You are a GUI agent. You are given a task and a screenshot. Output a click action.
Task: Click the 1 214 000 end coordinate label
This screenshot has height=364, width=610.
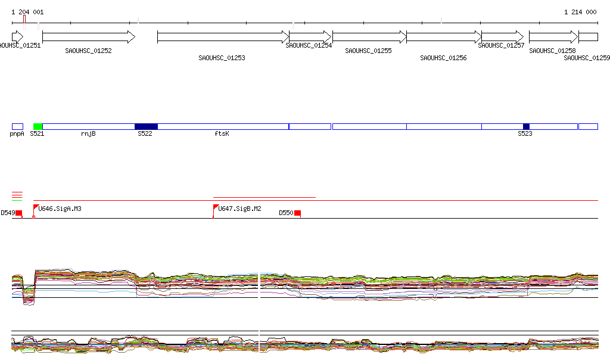pos(580,12)
